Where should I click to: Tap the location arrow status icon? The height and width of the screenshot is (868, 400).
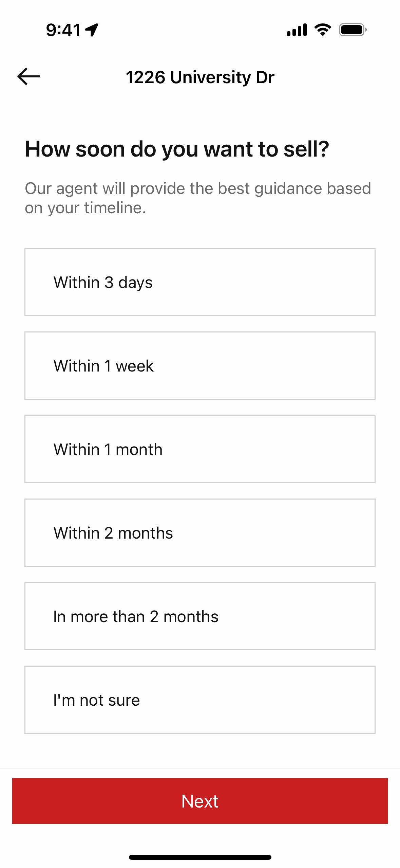92,30
